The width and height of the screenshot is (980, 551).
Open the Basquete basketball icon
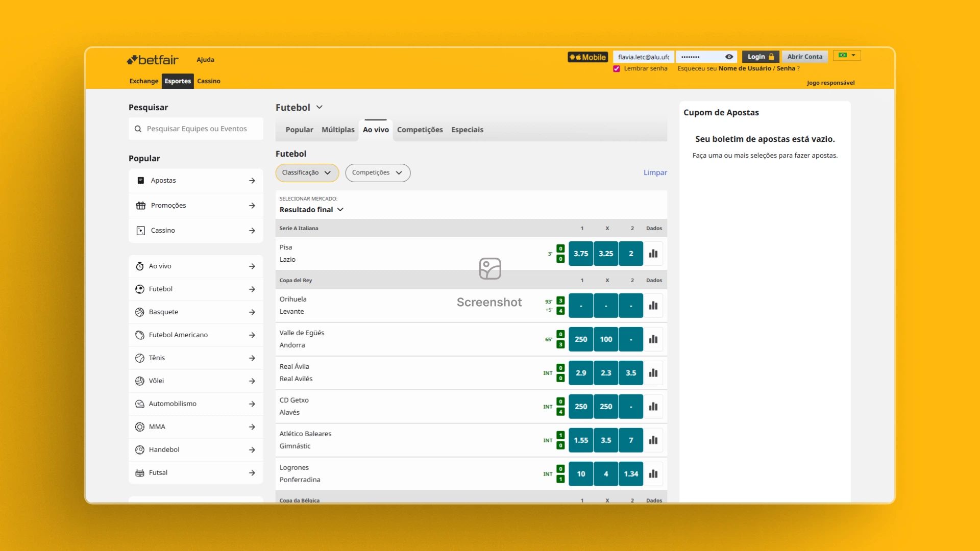(139, 312)
